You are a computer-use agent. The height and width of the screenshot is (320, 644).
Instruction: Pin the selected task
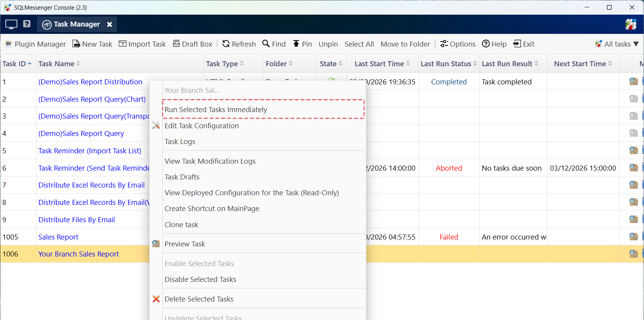coord(302,44)
